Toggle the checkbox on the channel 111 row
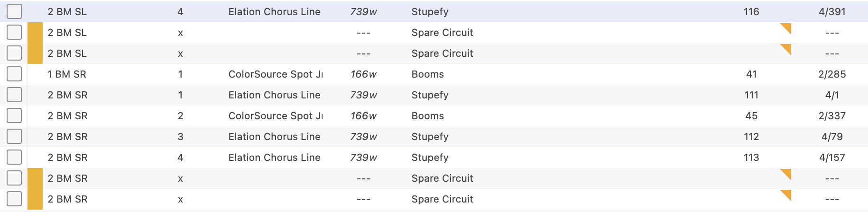This screenshot has height=212, width=868. pyautogui.click(x=14, y=95)
